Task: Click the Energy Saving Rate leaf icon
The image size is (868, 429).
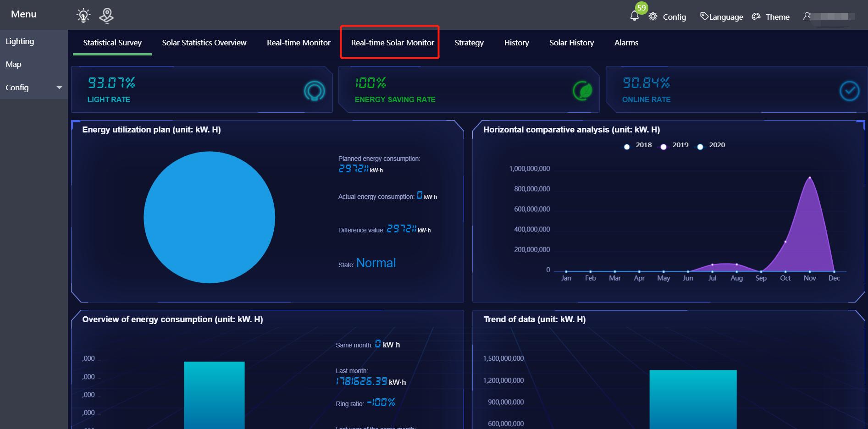Action: tap(582, 91)
